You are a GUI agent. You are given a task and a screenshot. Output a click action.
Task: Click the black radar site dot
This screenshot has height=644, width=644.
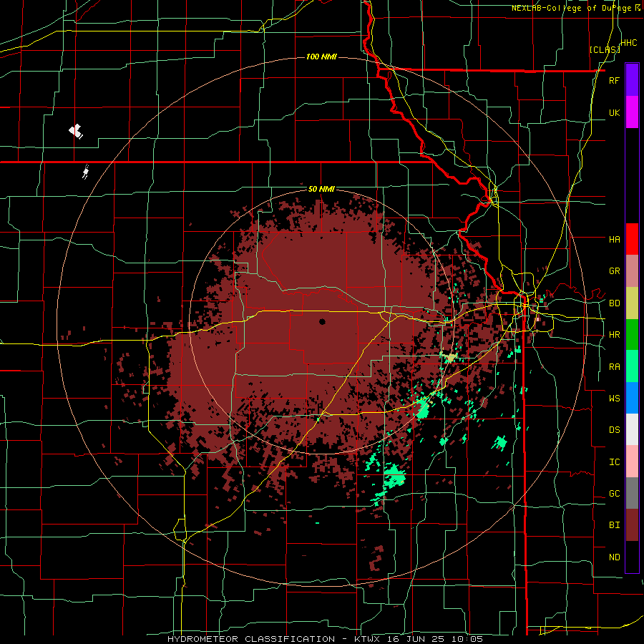tap(322, 321)
